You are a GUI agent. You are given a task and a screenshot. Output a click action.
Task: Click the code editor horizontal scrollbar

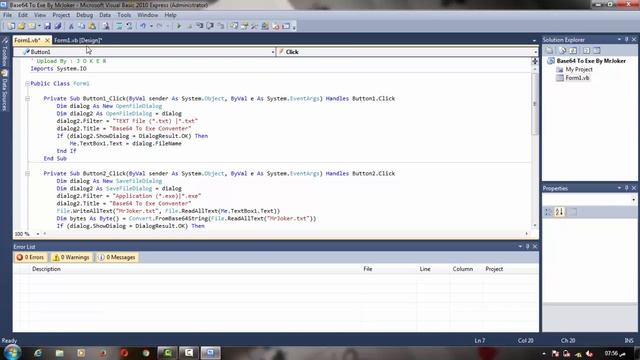click(x=286, y=234)
